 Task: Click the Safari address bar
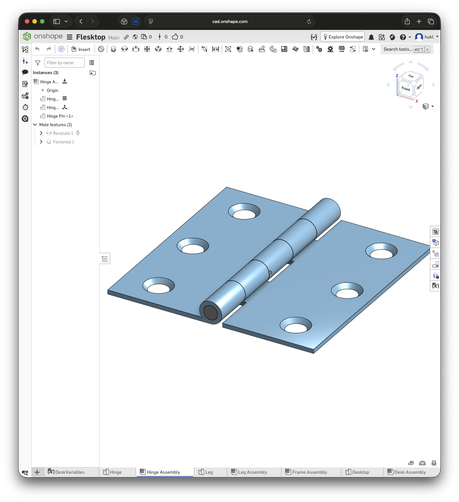(x=230, y=21)
